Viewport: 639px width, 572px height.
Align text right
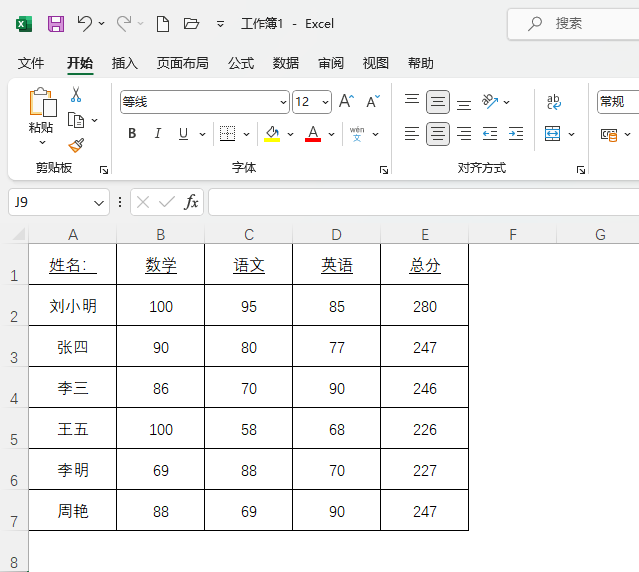click(x=464, y=134)
